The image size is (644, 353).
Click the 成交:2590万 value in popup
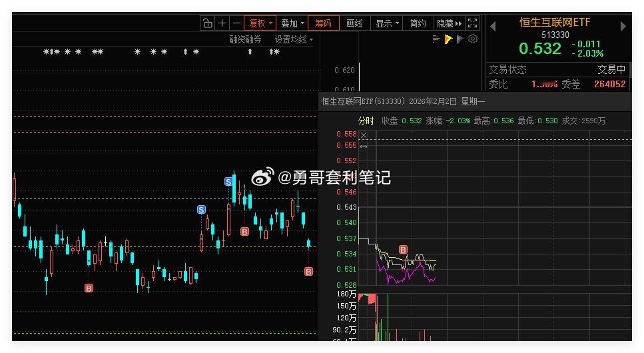click(583, 121)
